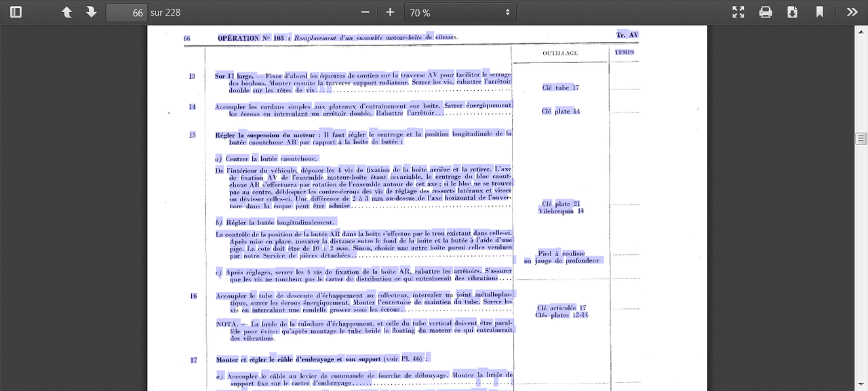Click the 'Tr. AV' header text

click(627, 35)
